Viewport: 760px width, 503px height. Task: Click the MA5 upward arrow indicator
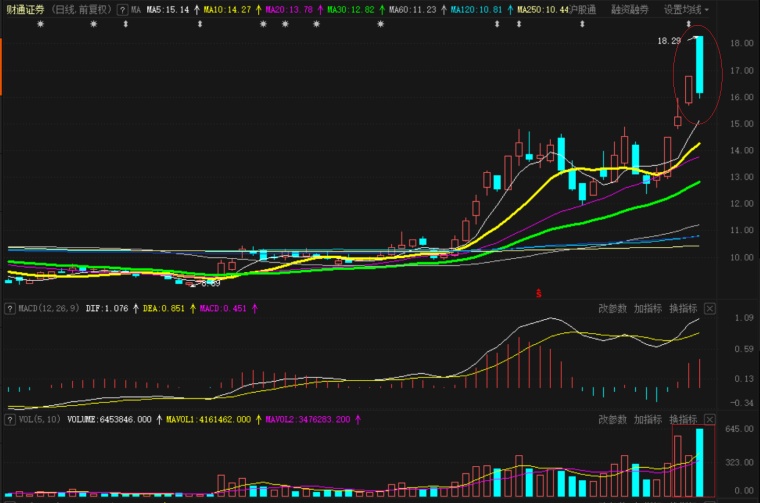pos(196,10)
